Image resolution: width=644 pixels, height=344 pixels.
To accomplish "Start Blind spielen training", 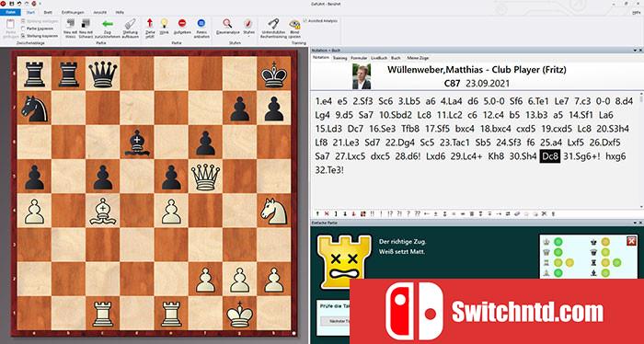I will (x=294, y=27).
